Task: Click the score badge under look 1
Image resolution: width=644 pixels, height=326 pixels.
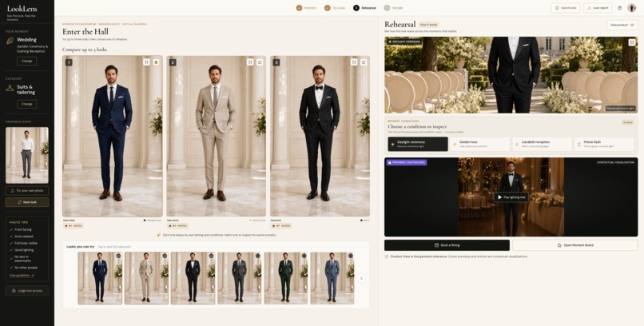Action: tap(73, 226)
